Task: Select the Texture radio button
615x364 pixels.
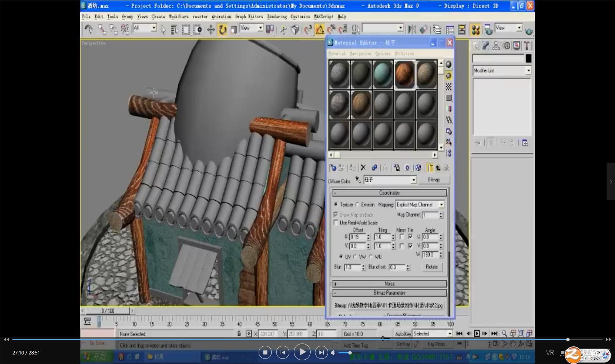Action: click(336, 204)
